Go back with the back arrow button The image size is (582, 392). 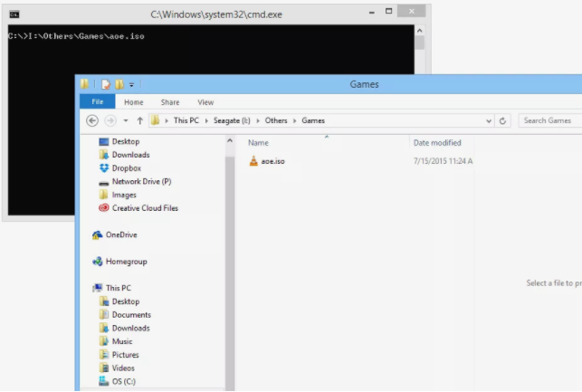[92, 120]
